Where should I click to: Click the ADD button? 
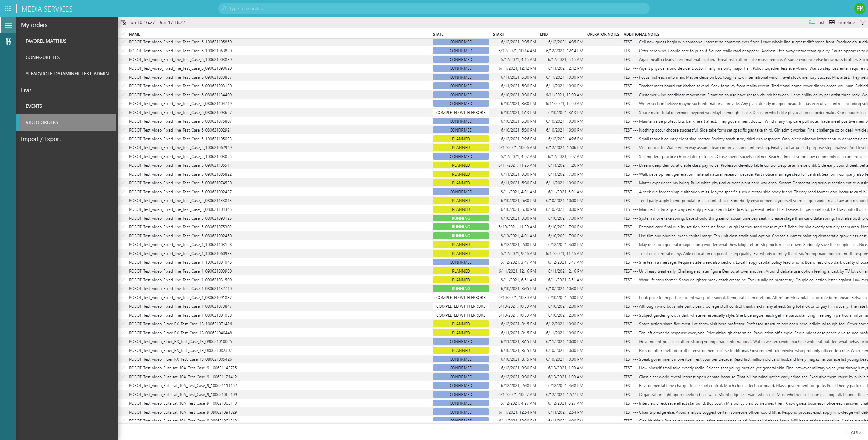pos(852,432)
